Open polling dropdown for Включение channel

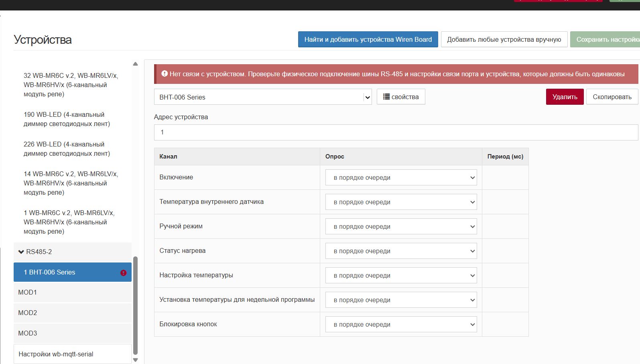pos(400,178)
